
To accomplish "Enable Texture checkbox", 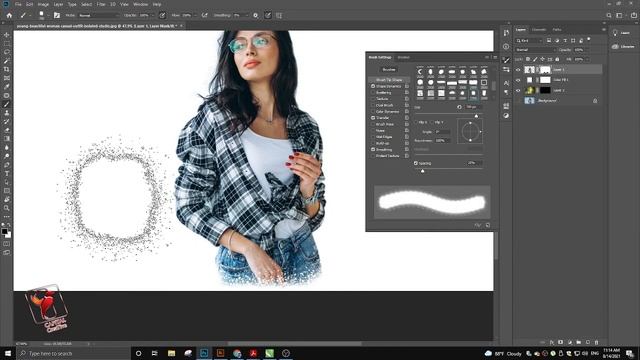I will pyautogui.click(x=373, y=99).
